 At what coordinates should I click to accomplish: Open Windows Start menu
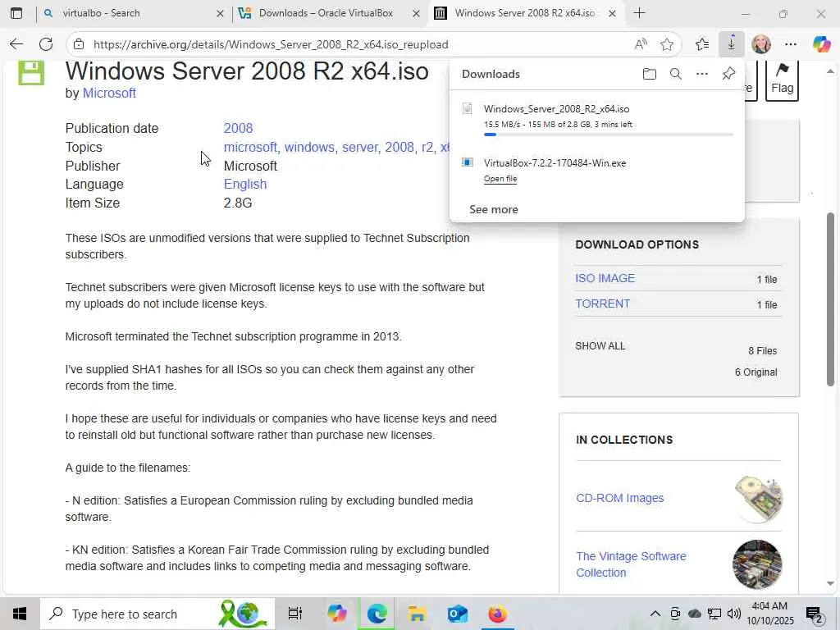pos(20,614)
